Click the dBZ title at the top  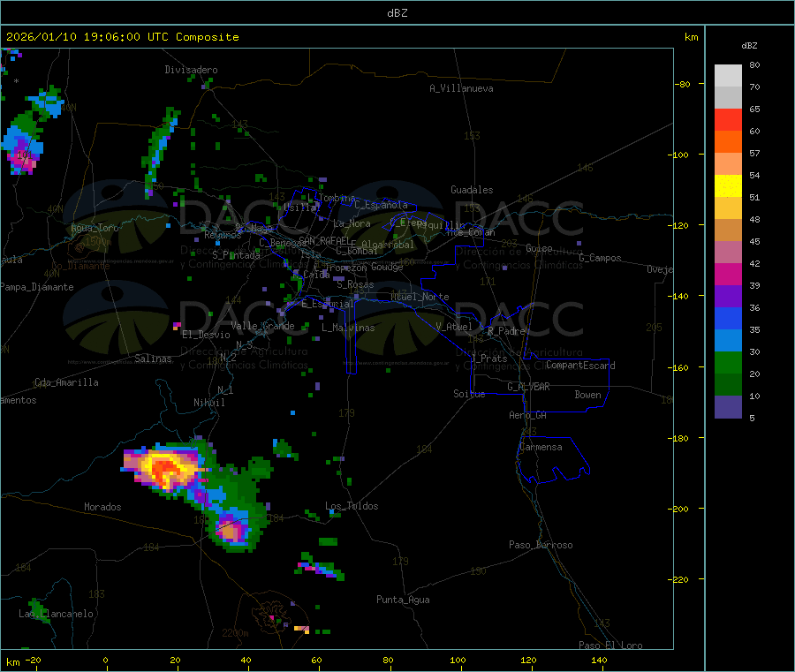(x=397, y=13)
